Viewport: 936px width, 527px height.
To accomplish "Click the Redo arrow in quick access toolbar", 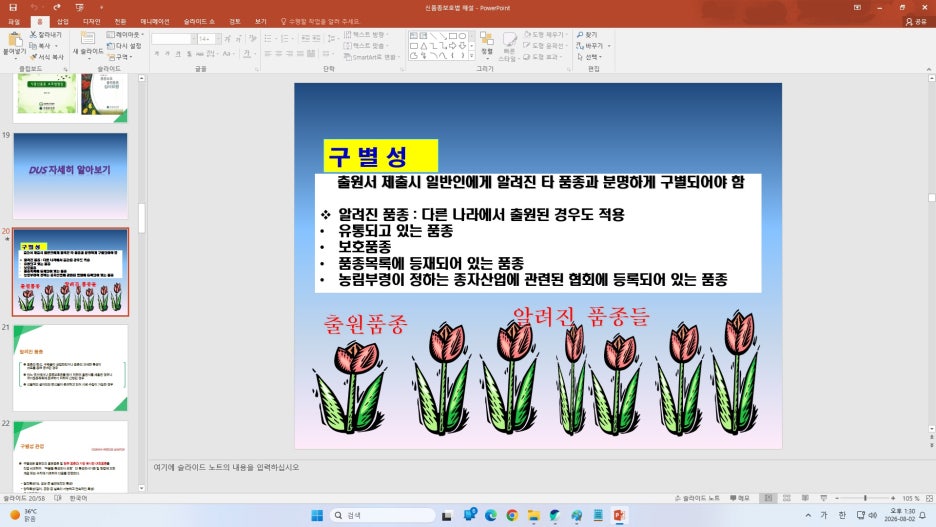I will point(57,7).
